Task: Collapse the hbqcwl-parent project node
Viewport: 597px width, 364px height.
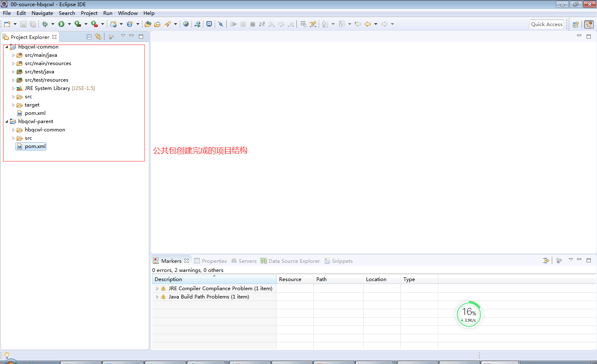Action: pos(7,121)
